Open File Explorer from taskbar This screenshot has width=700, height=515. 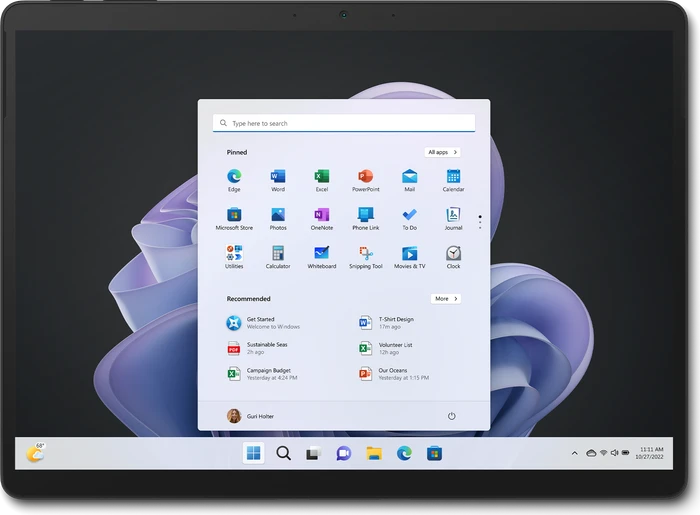click(374, 453)
